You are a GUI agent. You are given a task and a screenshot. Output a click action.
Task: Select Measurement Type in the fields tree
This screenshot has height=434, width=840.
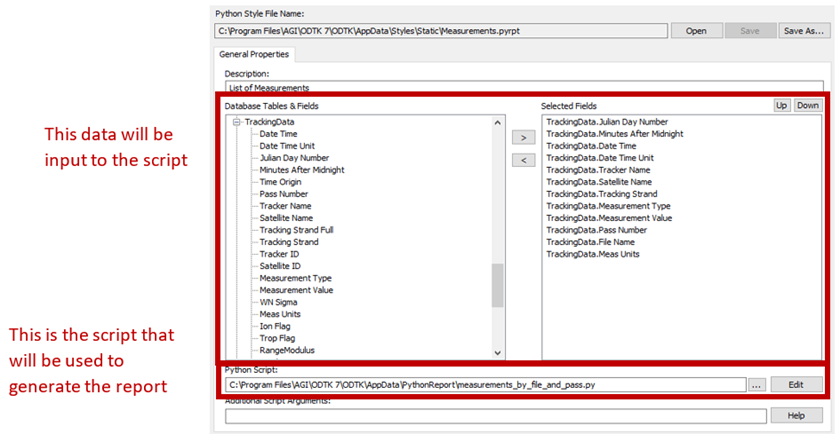point(295,278)
